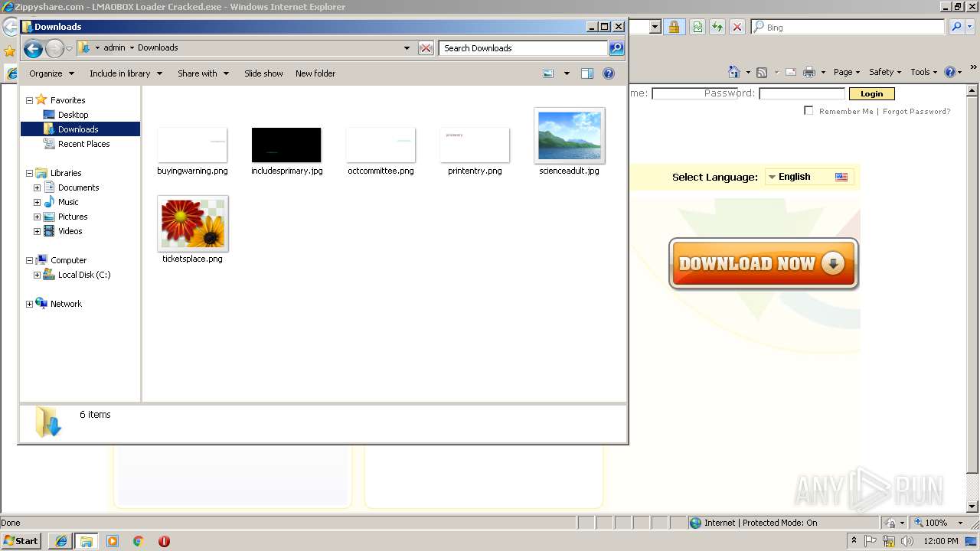Click the red X button beside the address bar
This screenshot has height=551, width=980.
tap(426, 48)
